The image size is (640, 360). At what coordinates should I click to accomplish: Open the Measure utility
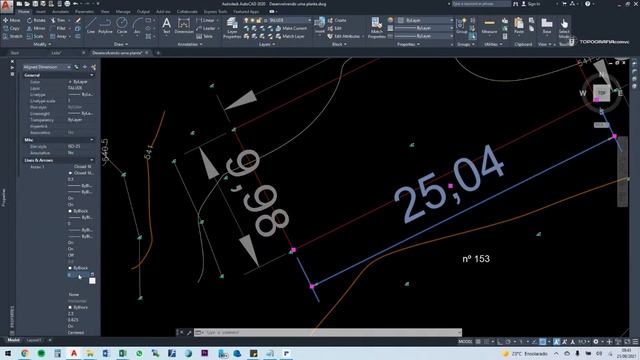(489, 26)
